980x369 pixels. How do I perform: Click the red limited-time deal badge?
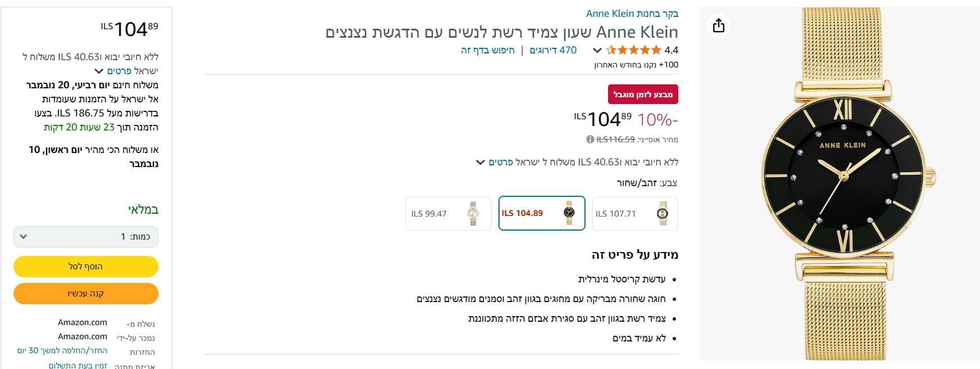pos(643,94)
